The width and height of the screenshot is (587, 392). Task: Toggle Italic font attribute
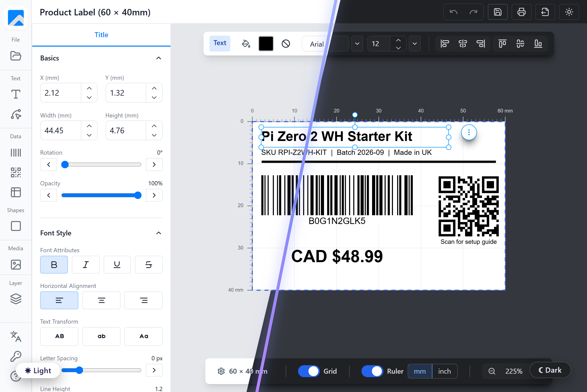pos(86,264)
